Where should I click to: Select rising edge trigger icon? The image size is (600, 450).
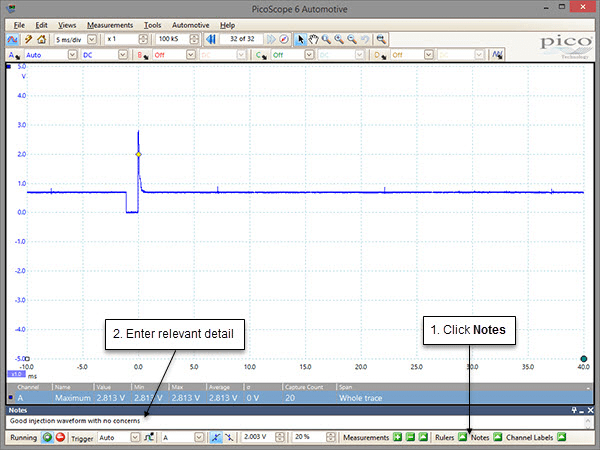pyautogui.click(x=216, y=437)
